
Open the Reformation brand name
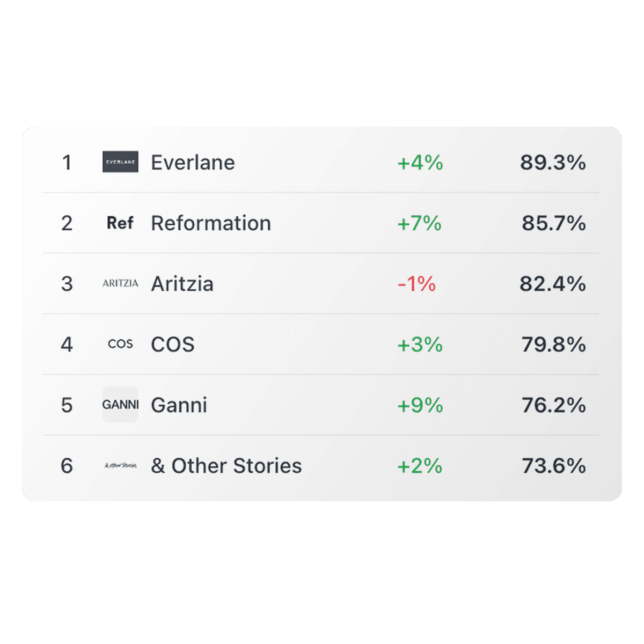(x=211, y=223)
